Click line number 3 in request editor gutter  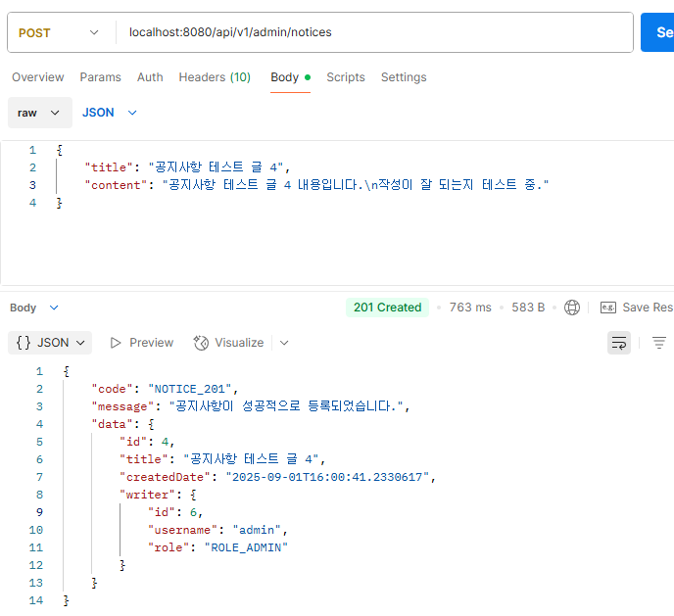point(32,185)
